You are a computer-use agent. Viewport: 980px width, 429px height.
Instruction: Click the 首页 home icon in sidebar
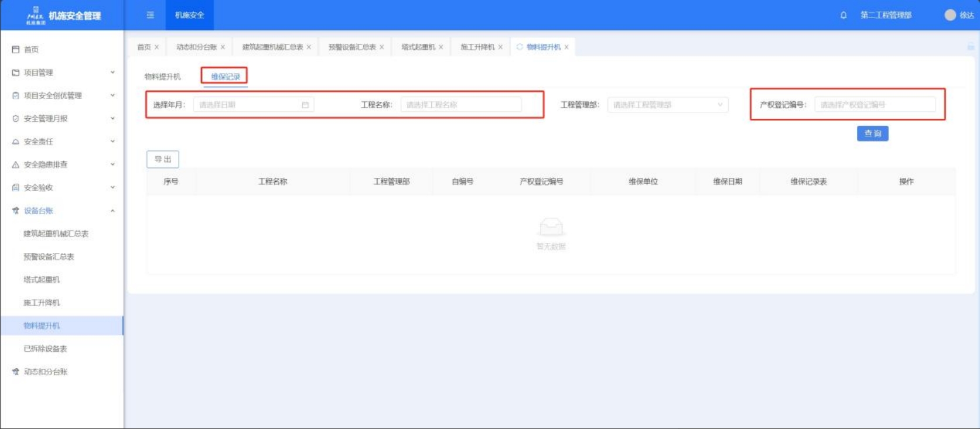[x=16, y=50]
